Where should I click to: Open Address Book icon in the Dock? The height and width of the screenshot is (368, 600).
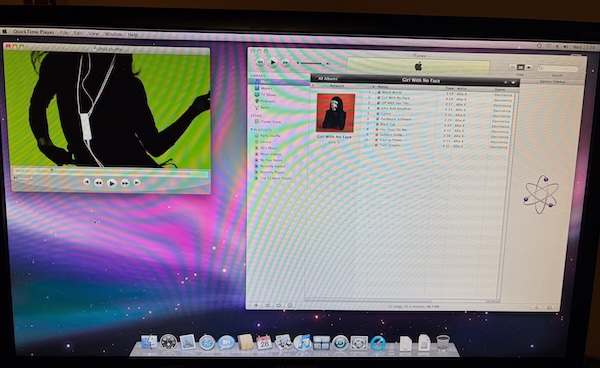245,342
